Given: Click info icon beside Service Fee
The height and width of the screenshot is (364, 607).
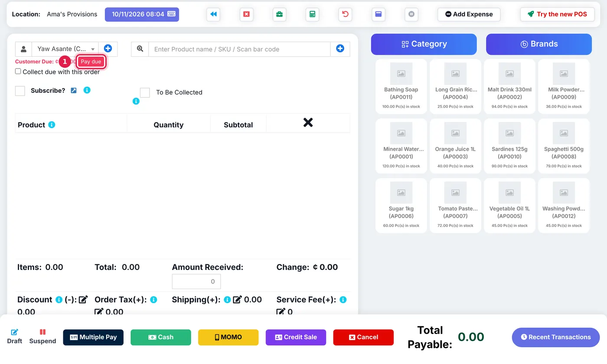Looking at the screenshot, I should [x=343, y=299].
